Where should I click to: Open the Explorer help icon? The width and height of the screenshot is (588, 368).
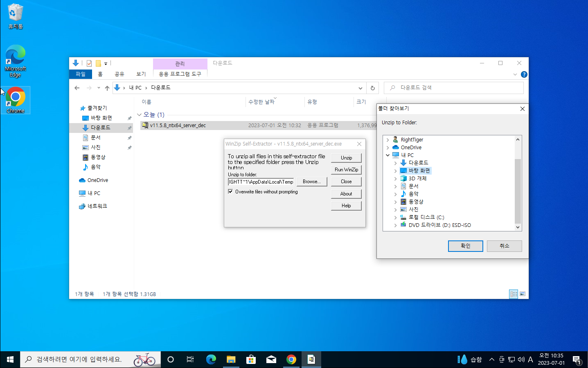(524, 74)
